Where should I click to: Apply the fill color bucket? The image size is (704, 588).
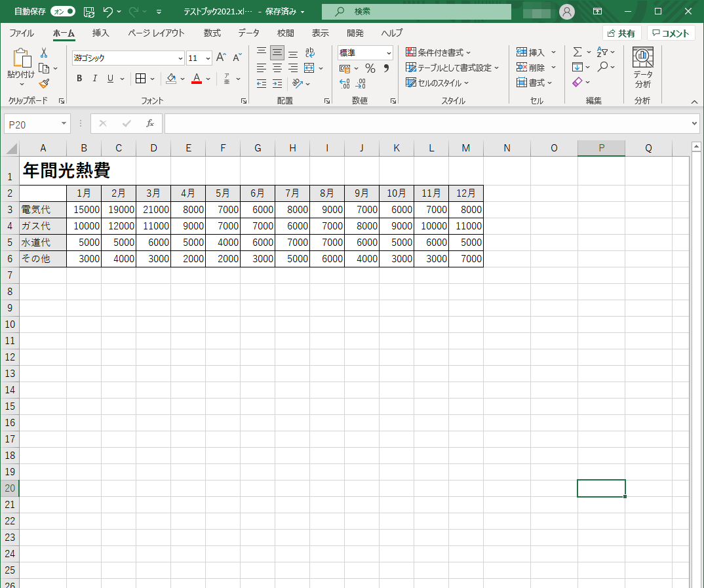coord(171,79)
